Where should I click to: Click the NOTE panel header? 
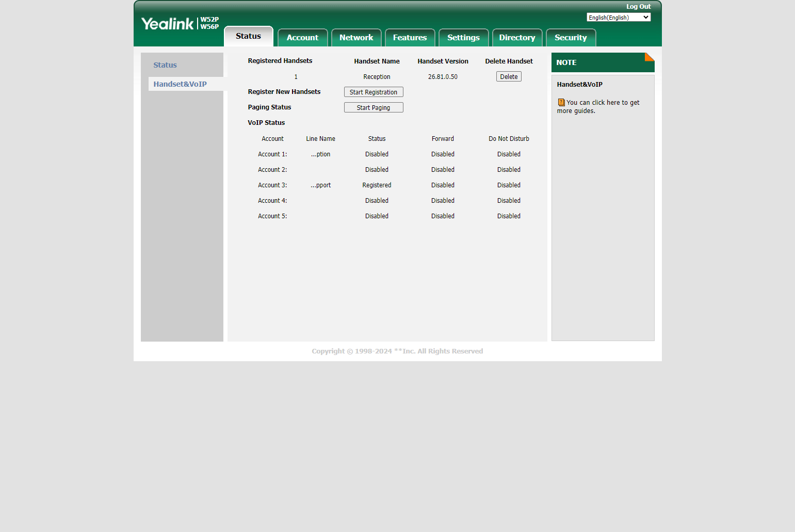click(x=603, y=62)
